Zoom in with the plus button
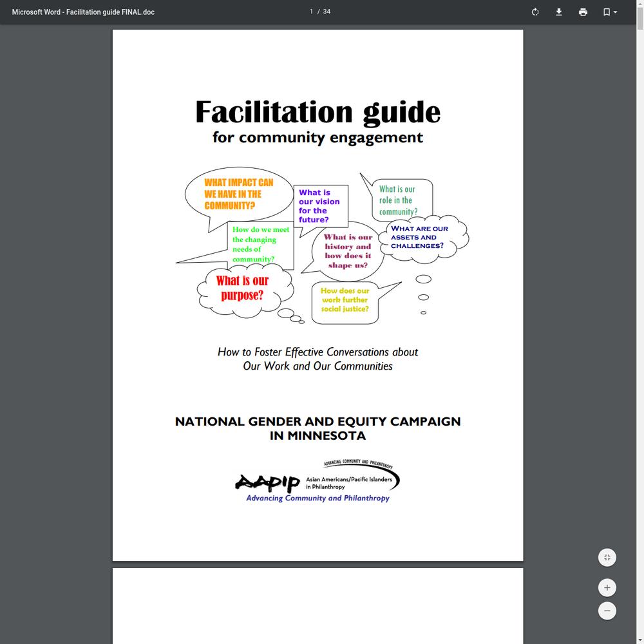 pos(607,587)
